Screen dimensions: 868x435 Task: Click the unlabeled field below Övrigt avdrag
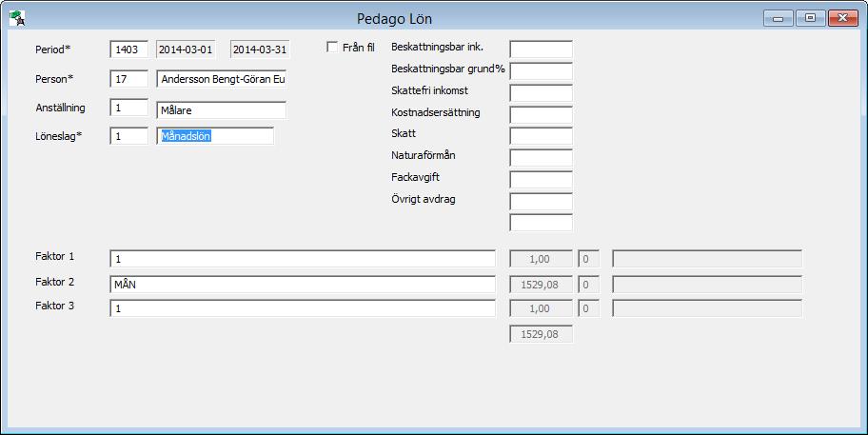[x=541, y=223]
